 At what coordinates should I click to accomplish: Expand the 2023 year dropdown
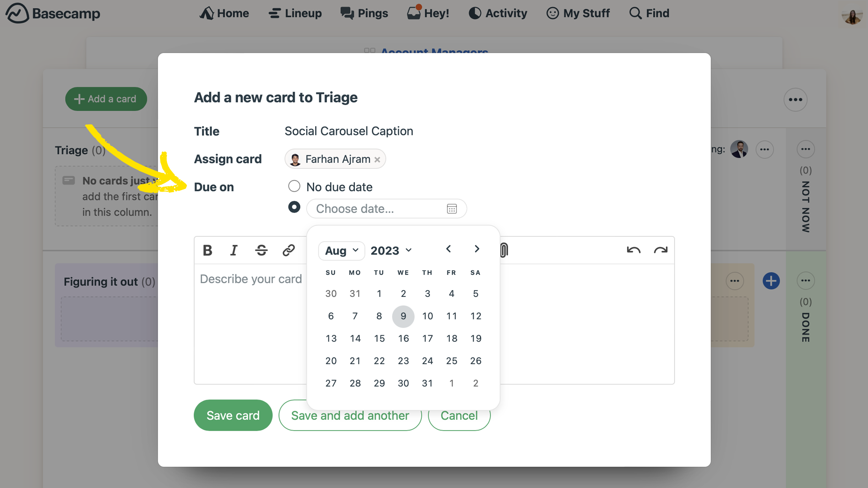(x=390, y=250)
